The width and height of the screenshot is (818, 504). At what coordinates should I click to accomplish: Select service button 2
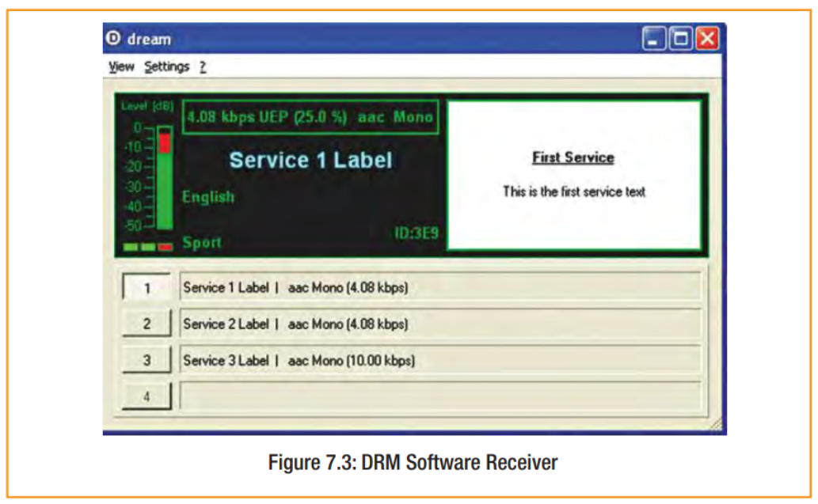coord(146,323)
